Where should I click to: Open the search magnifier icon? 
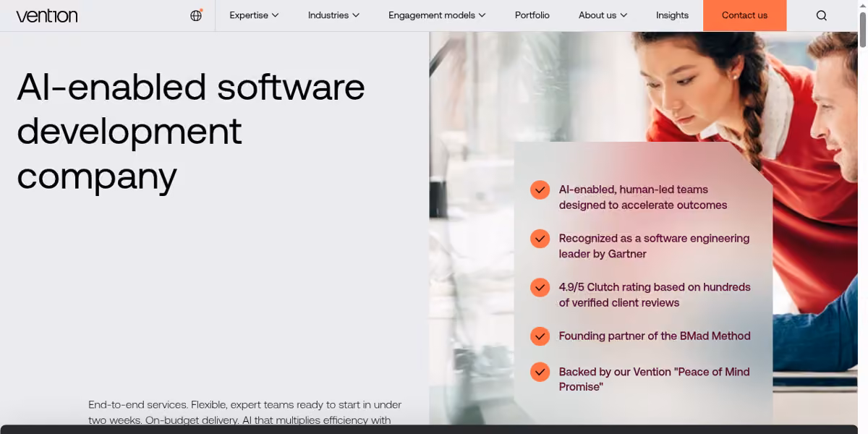tap(822, 15)
